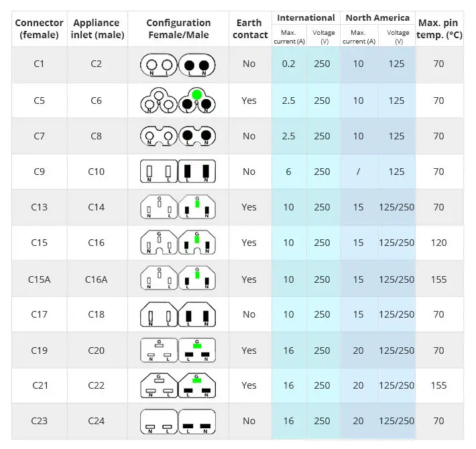476x449 pixels.
Task: Click the 'Connector (female)' column header
Action: coord(40,29)
